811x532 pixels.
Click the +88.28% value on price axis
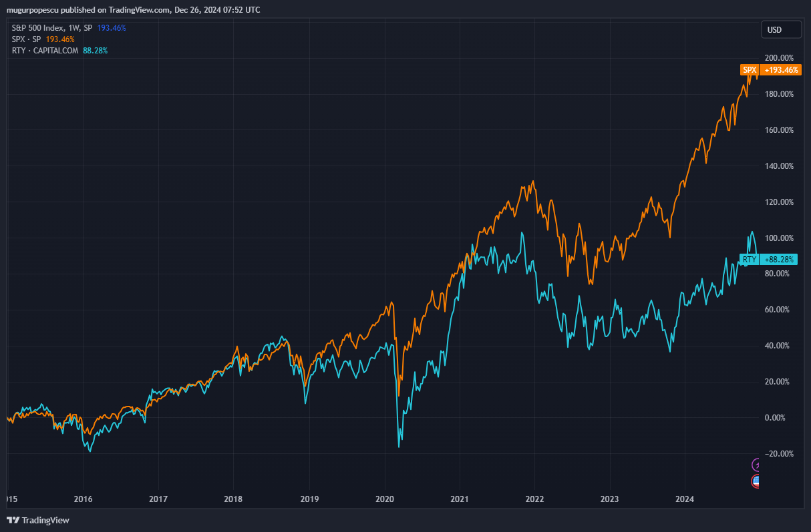tap(780, 260)
